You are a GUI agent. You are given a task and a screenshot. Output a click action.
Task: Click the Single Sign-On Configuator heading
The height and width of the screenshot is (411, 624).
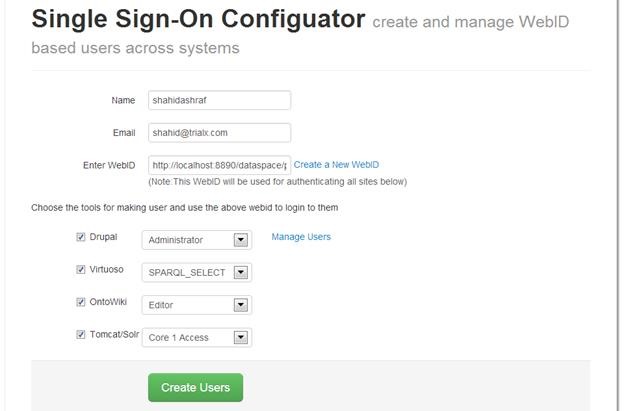(x=198, y=19)
